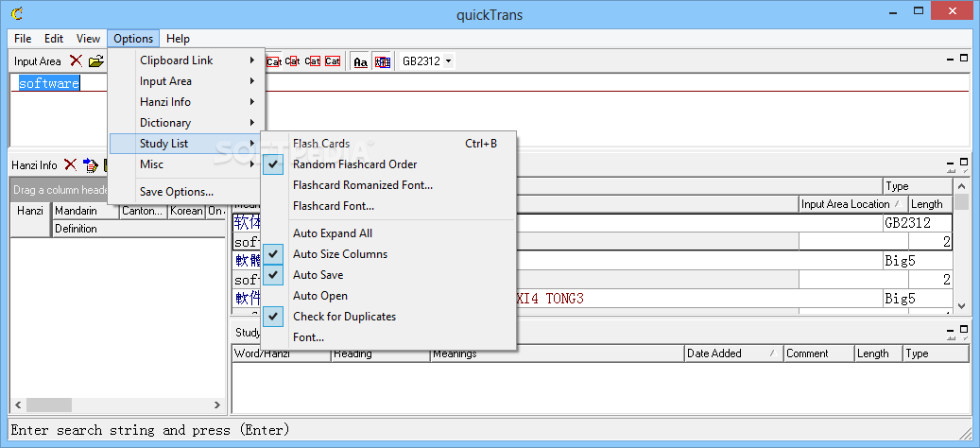This screenshot has height=448, width=980.
Task: Select the Cat icon with only 'a' boxed
Action: pos(293,61)
